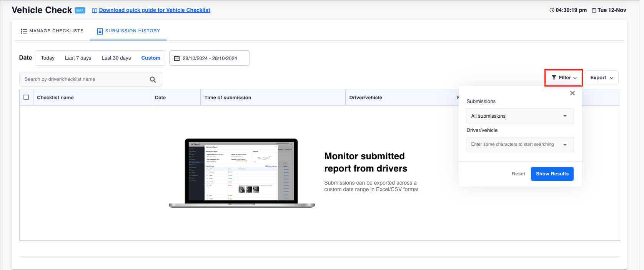Click the Submission History document icon
644x270 pixels.
(x=100, y=31)
